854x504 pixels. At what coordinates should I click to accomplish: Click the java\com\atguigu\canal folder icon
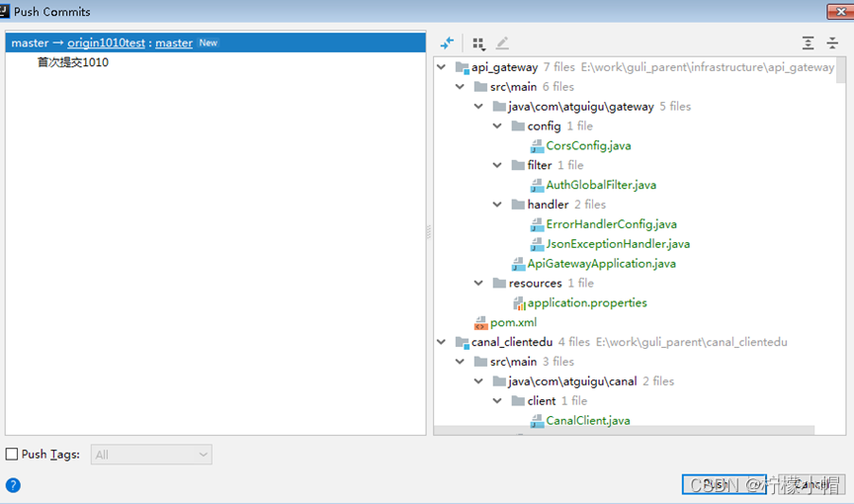click(x=499, y=381)
